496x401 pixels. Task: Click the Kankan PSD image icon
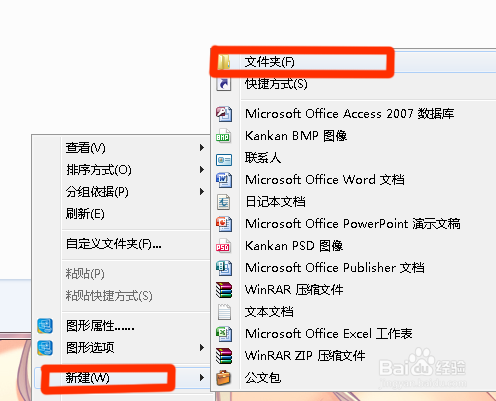coord(223,246)
